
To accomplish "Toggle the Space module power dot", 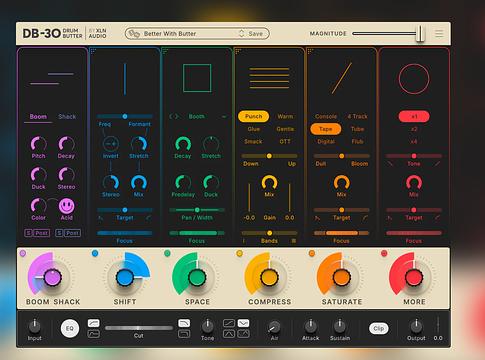I will 167,253.
